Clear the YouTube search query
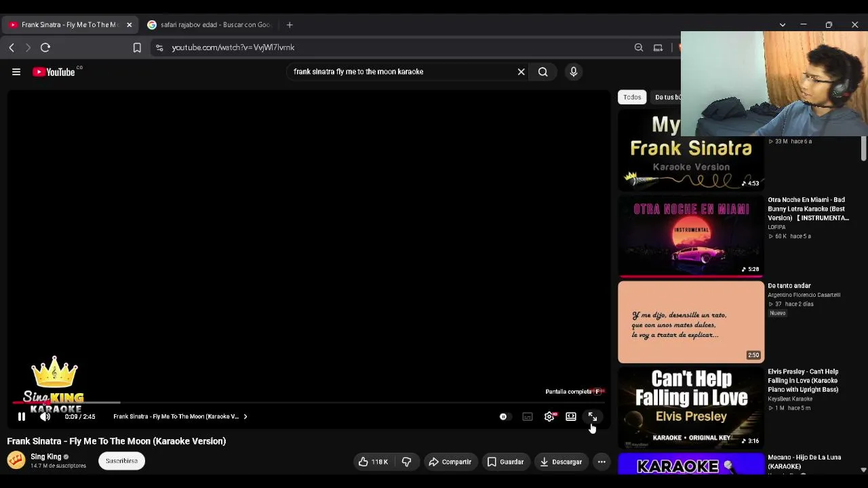Screen dimensions: 868x488 tap(521, 72)
